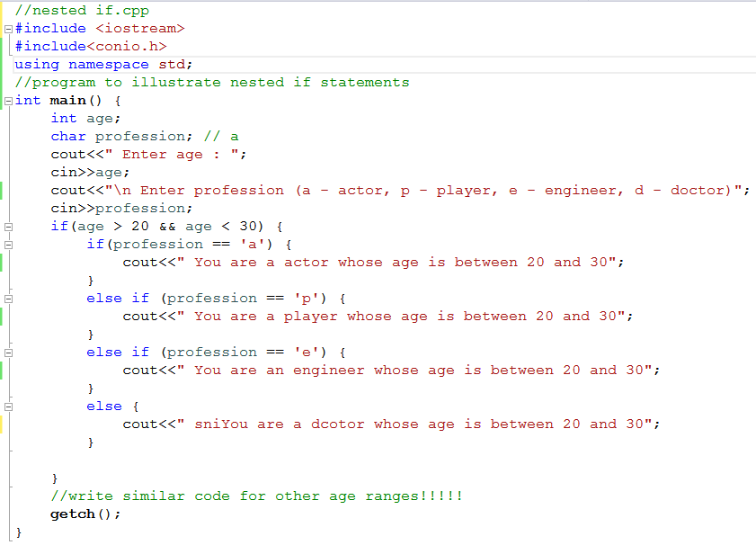
Task: Click the green margin bar beside the player cout line
Action: coord(3,316)
